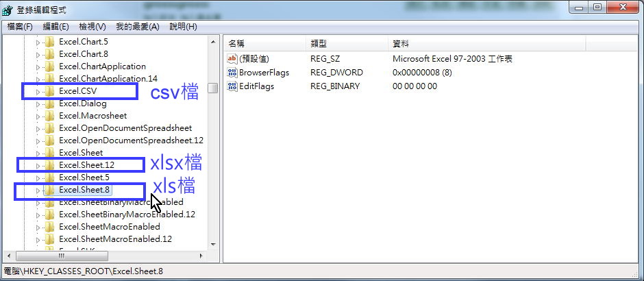Click the Excel.SheetMacroEnabled.12 folder icon
644x281 pixels.
[x=49, y=239]
